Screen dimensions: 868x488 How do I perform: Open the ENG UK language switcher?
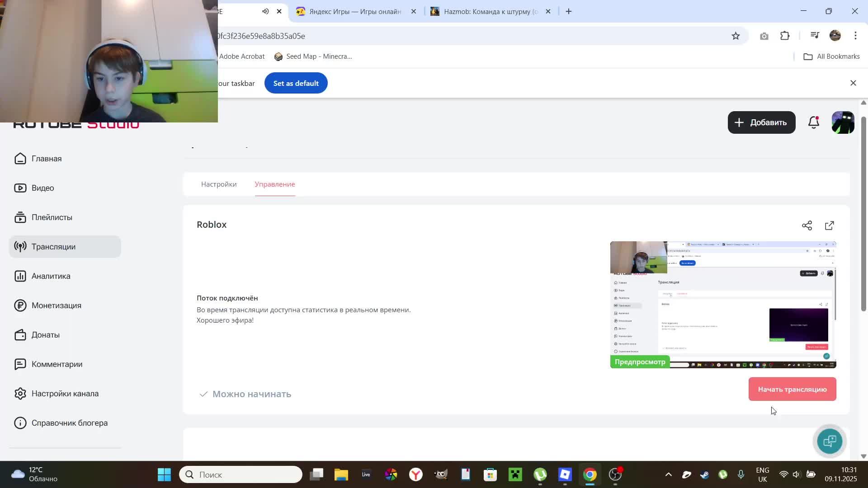(762, 474)
